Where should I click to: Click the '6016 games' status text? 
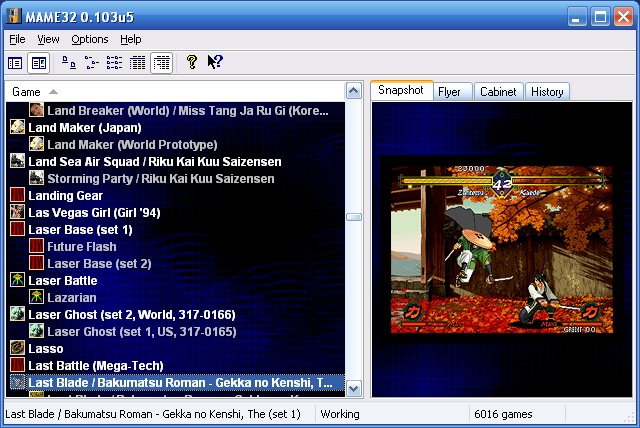pyautogui.click(x=503, y=415)
